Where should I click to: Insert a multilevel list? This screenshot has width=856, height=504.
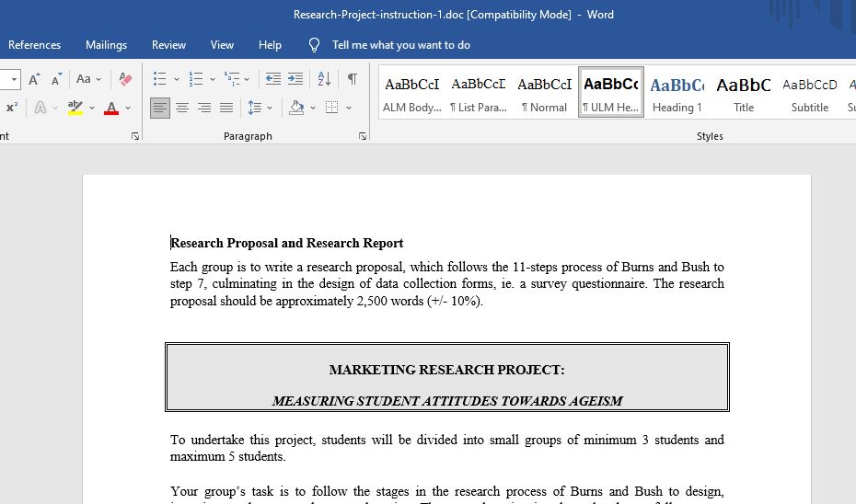coord(232,79)
